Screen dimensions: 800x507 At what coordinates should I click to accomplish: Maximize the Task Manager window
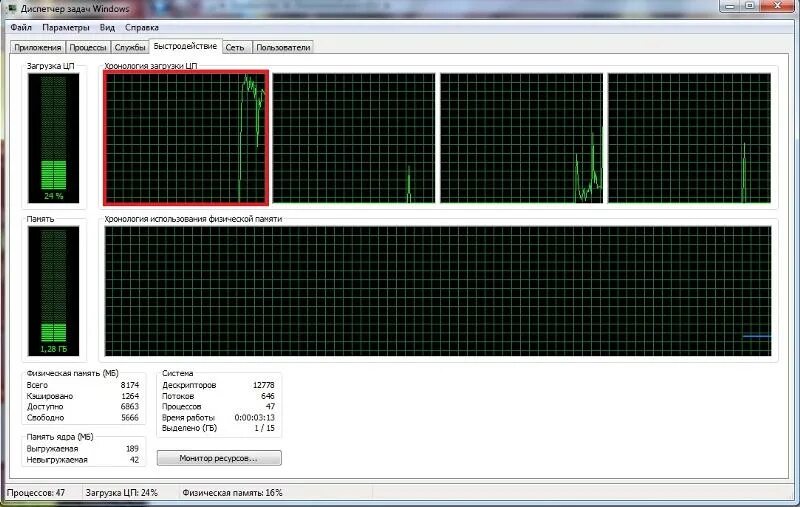(749, 6)
